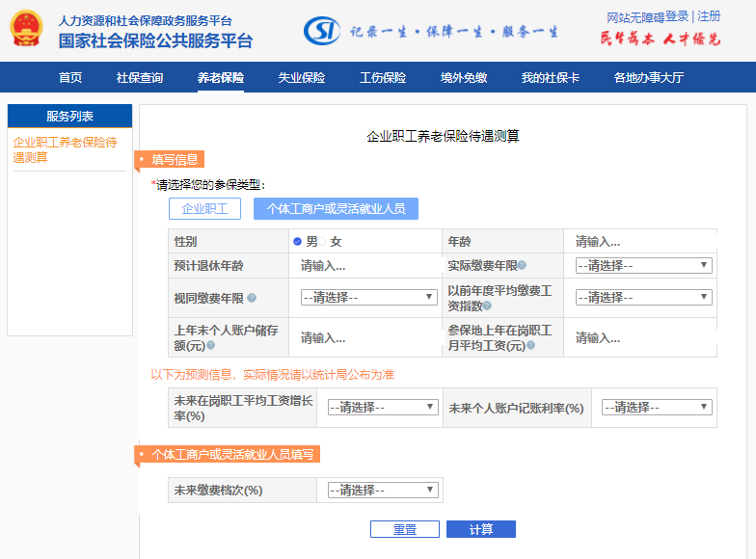Viewport: 756px width, 559px height.
Task: Click the 网站无障碍 link
Action: pyautogui.click(x=635, y=17)
